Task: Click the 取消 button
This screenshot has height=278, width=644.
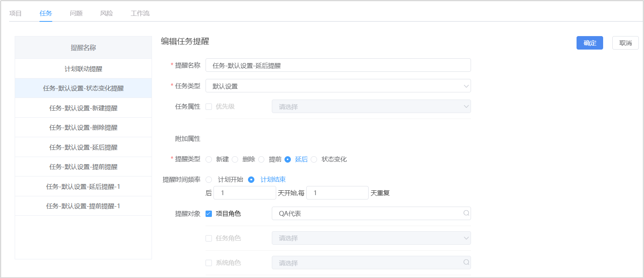Action: click(625, 43)
